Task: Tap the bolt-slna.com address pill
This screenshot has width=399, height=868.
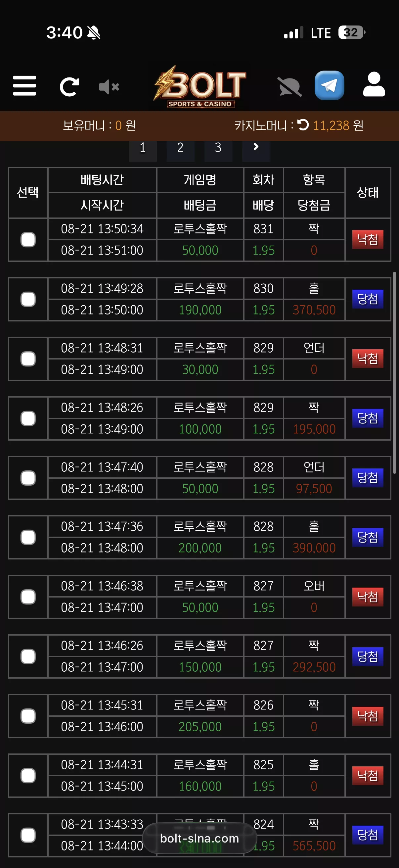Action: (199, 838)
